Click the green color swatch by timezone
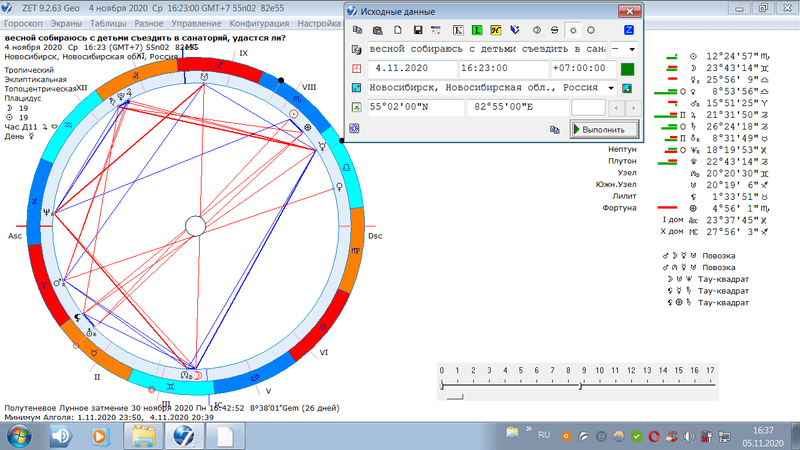 pos(627,69)
